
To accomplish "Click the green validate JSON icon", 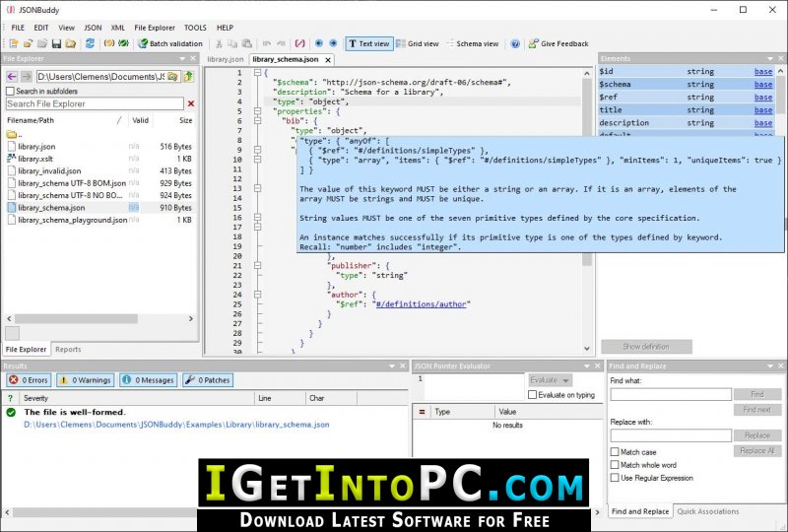I will point(123,43).
